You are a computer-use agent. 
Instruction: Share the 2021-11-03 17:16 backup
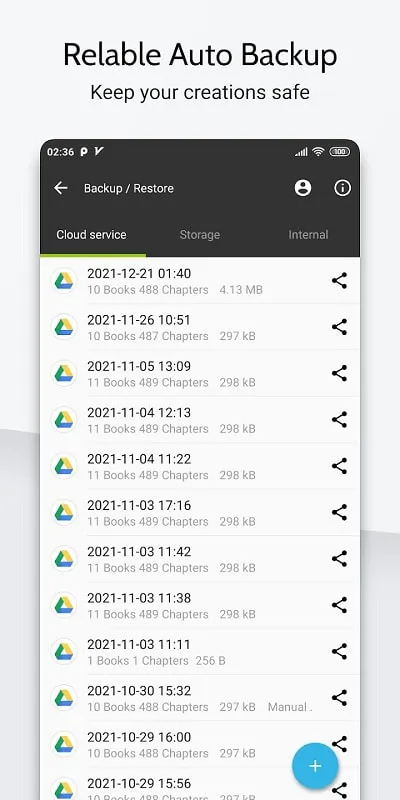pos(339,513)
